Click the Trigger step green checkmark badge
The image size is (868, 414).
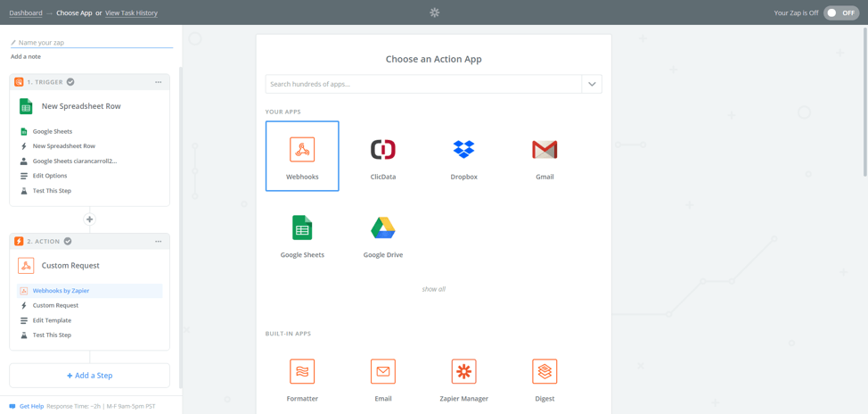coord(70,82)
